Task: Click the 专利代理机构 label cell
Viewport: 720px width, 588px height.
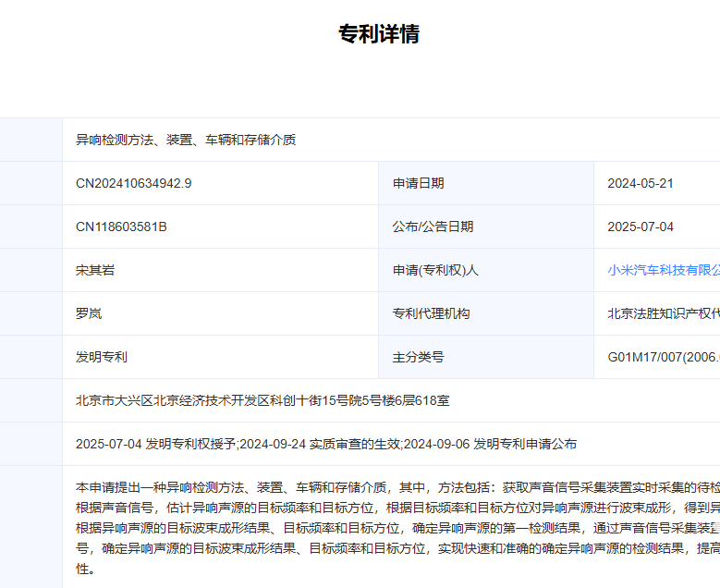Action: [432, 313]
